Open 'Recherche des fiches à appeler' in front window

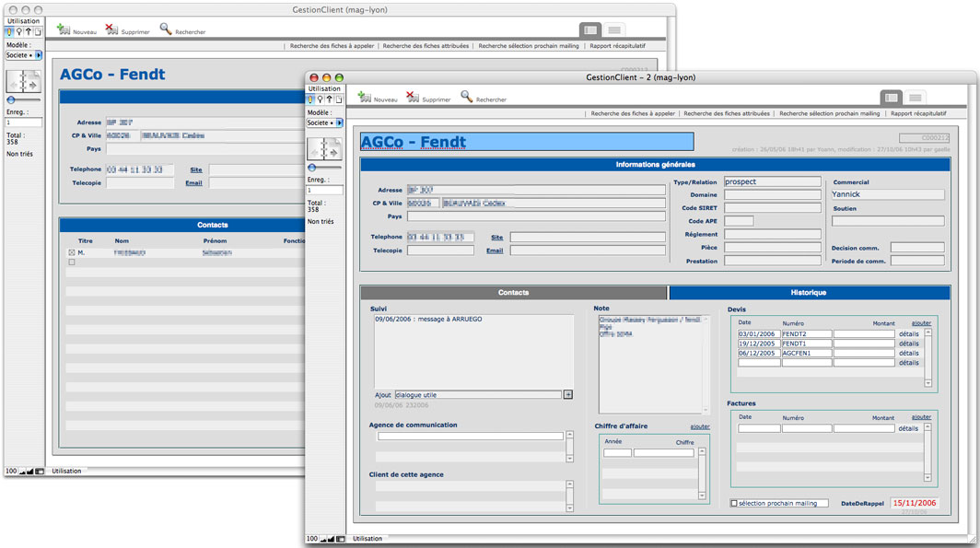click(x=633, y=113)
